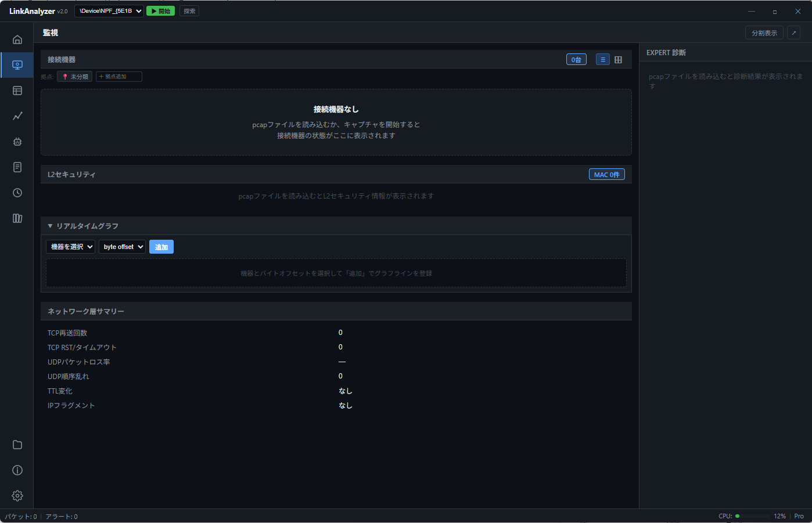Switch connected devices to grid view
812x523 pixels.
618,59
